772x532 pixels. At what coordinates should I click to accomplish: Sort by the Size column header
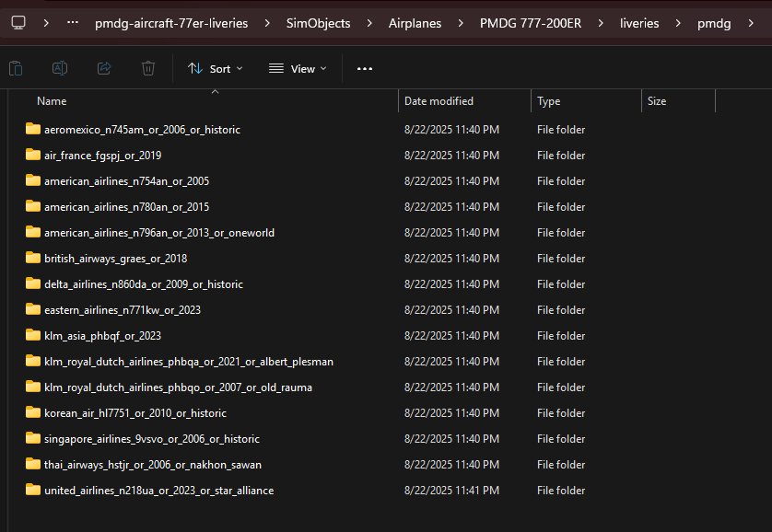656,101
